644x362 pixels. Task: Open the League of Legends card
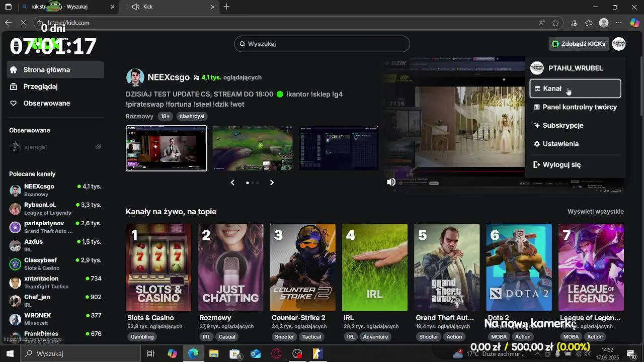click(x=591, y=267)
